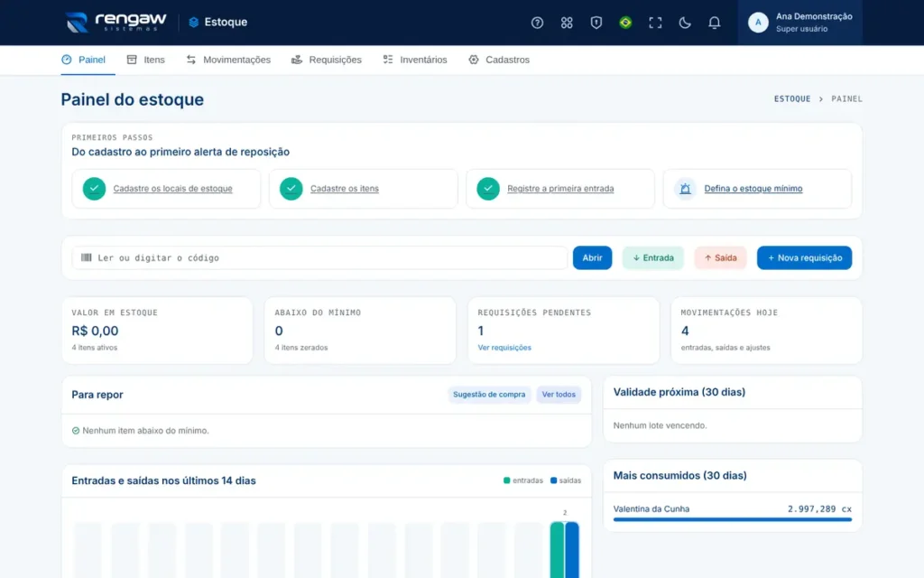Click the Abaixo do mínimo card
The height and width of the screenshot is (578, 924).
360,331
